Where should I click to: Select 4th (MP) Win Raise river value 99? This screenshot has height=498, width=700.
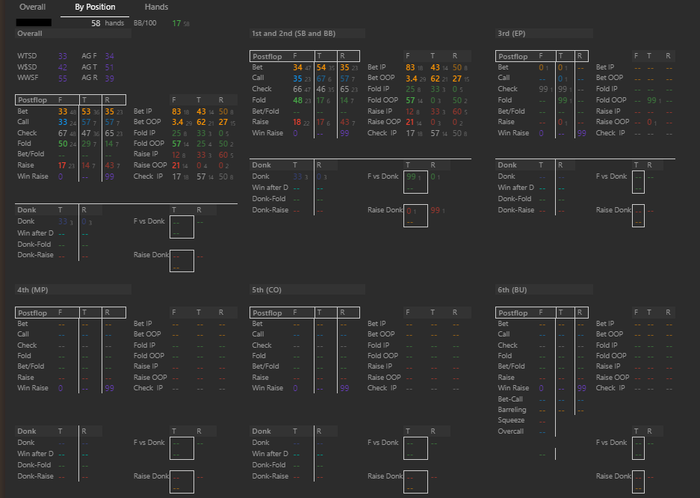tap(109, 388)
